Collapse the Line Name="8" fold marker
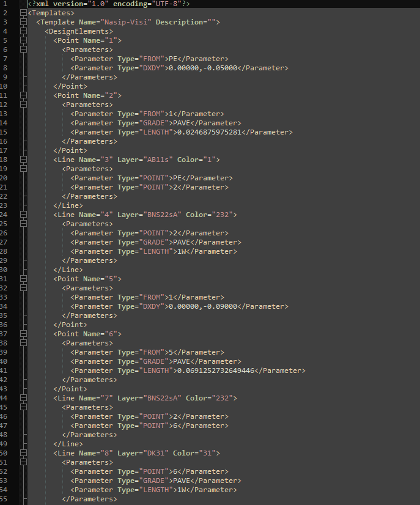The height and width of the screenshot is (505, 420). [23, 453]
